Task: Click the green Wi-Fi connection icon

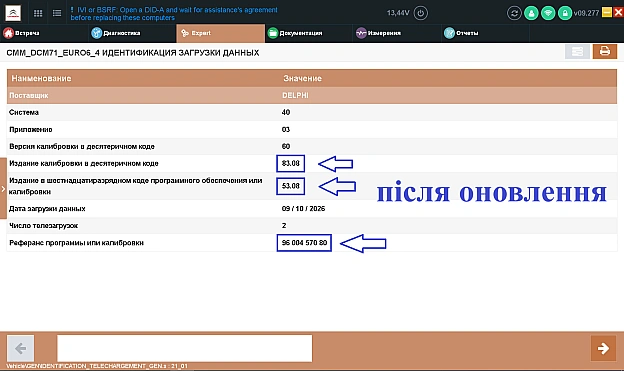Action: pyautogui.click(x=548, y=13)
